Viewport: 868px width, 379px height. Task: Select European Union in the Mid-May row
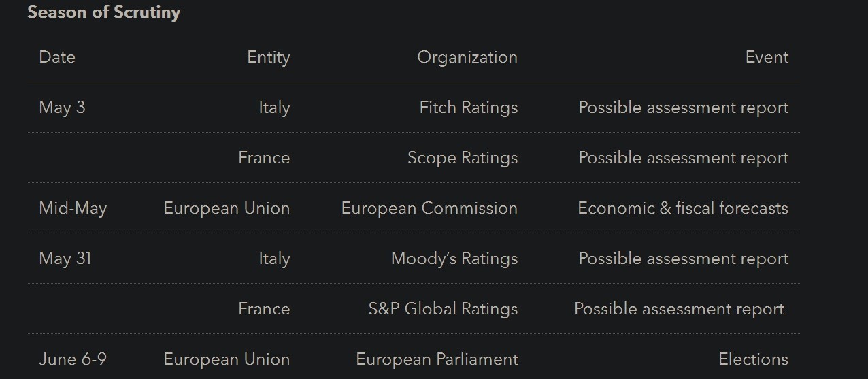coord(227,208)
